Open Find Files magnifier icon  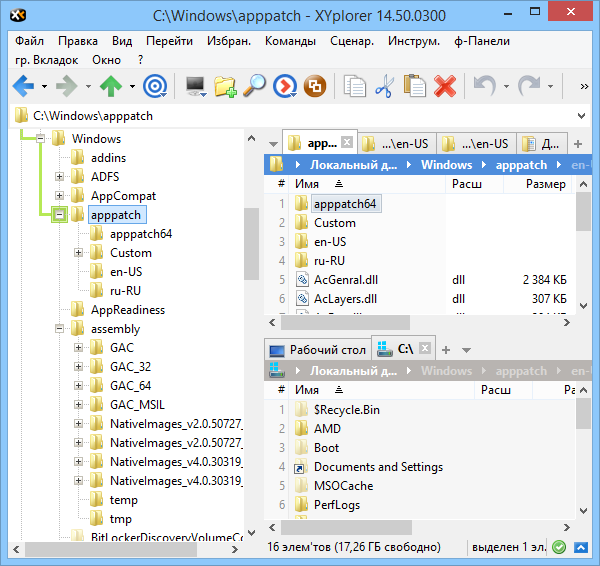(x=255, y=87)
